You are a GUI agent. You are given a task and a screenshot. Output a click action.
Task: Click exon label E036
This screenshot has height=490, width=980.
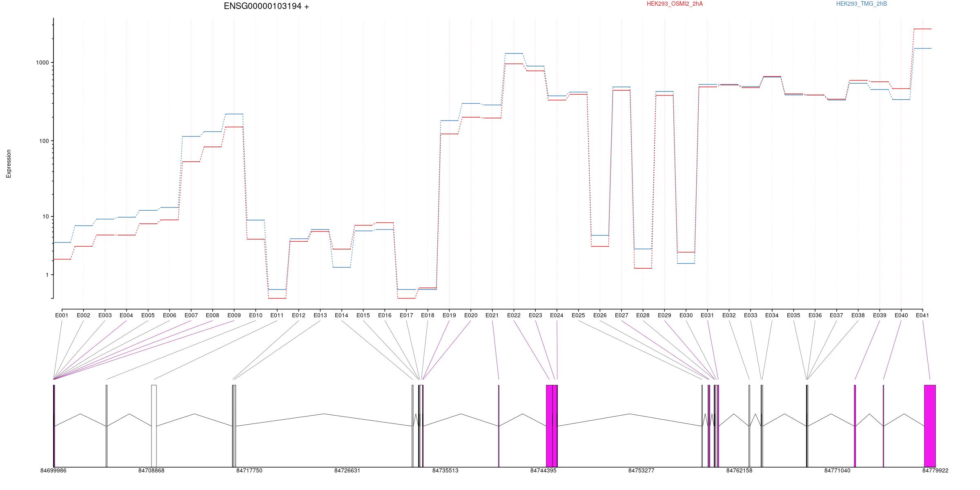click(815, 315)
